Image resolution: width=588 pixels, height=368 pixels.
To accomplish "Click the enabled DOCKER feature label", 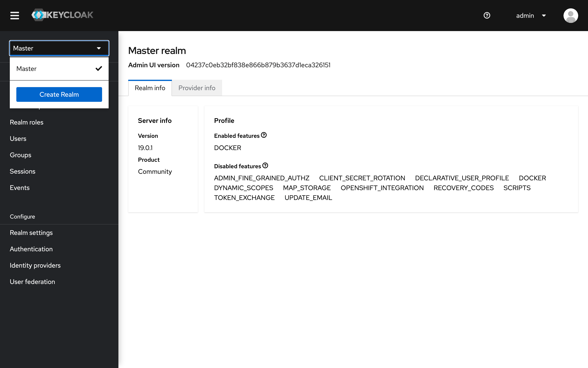I will (x=227, y=148).
